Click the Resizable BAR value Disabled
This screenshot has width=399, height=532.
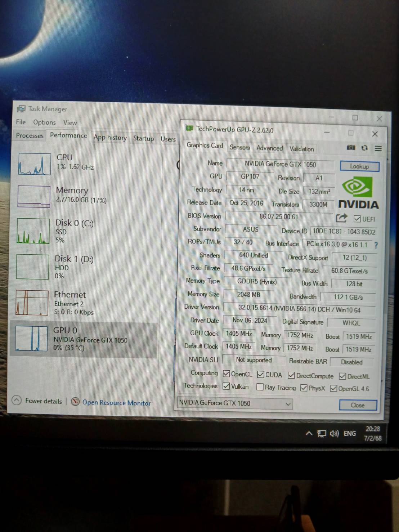(351, 362)
